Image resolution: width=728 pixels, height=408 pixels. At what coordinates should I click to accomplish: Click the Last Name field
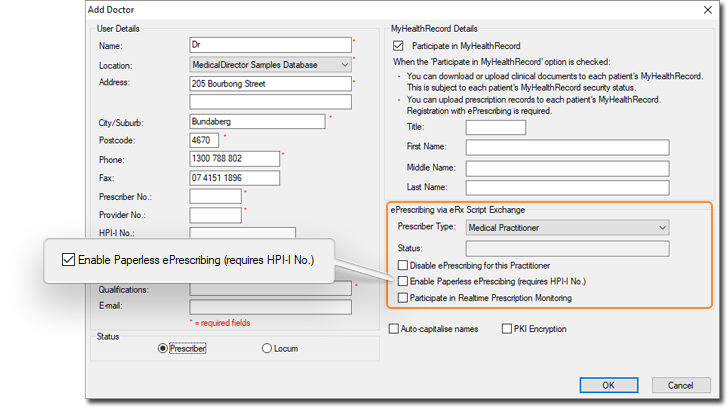567,188
